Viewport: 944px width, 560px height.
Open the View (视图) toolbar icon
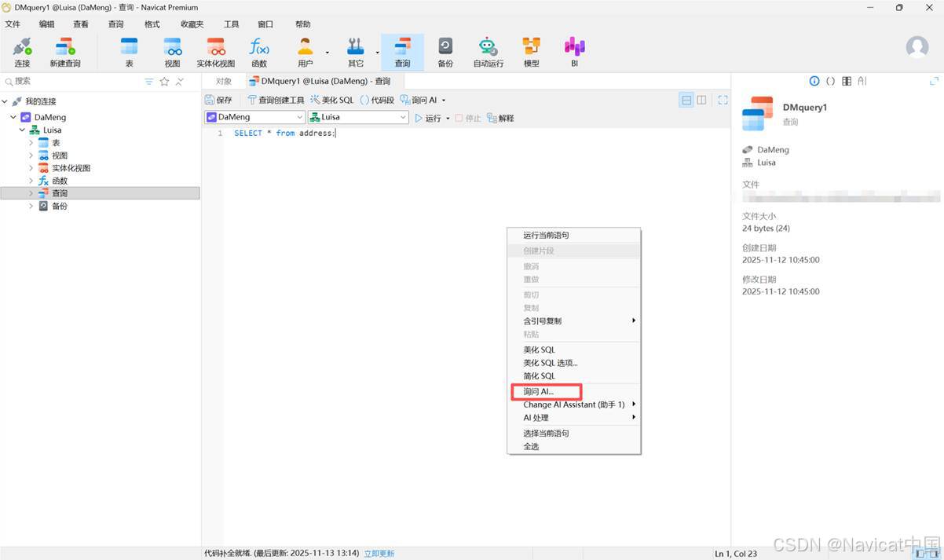(172, 52)
